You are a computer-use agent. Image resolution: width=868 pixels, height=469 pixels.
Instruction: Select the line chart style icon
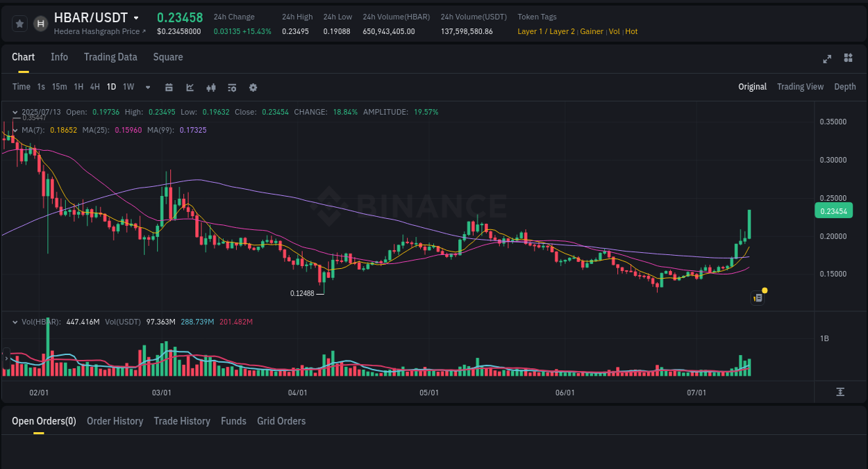(x=190, y=87)
